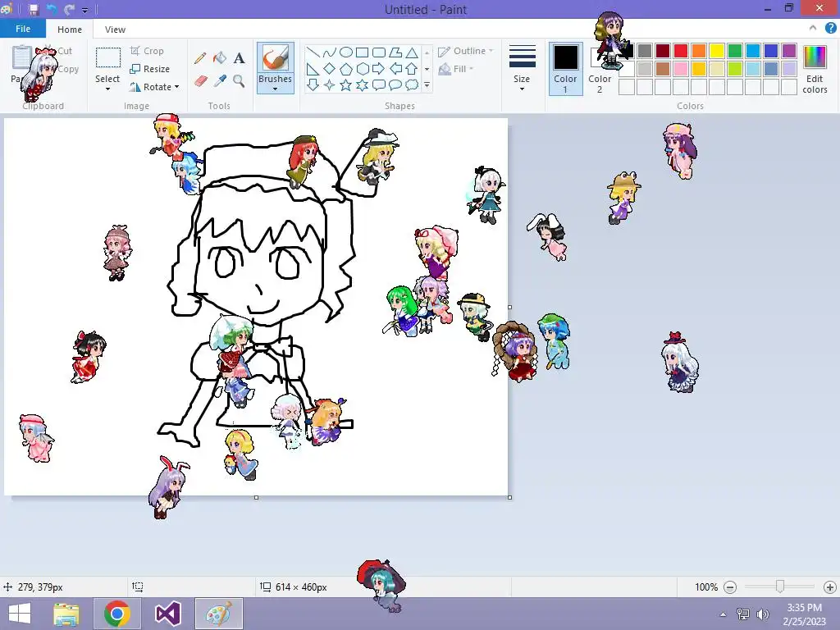Click the zoom out minus button
This screenshot has width=840, height=630.
[x=729, y=587]
